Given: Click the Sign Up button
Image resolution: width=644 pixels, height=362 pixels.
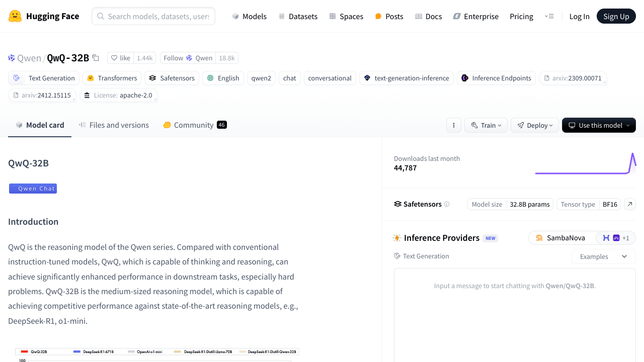Looking at the screenshot, I should pyautogui.click(x=616, y=16).
